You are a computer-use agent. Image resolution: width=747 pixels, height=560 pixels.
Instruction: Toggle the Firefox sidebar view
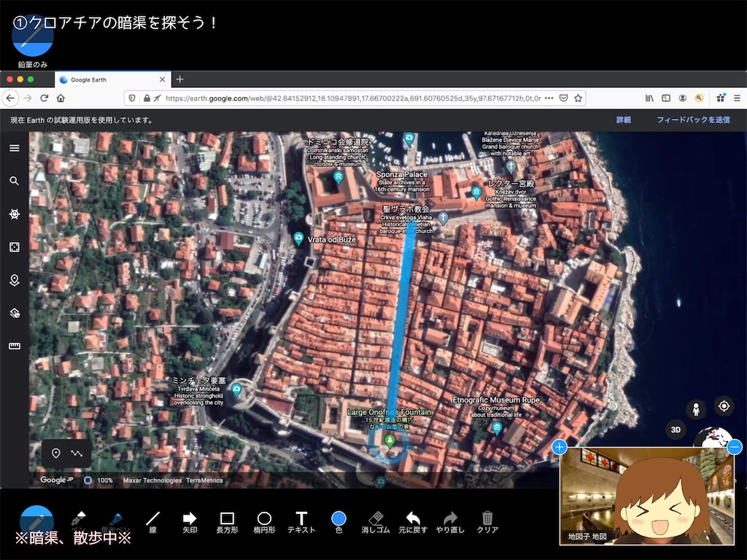pos(666,98)
